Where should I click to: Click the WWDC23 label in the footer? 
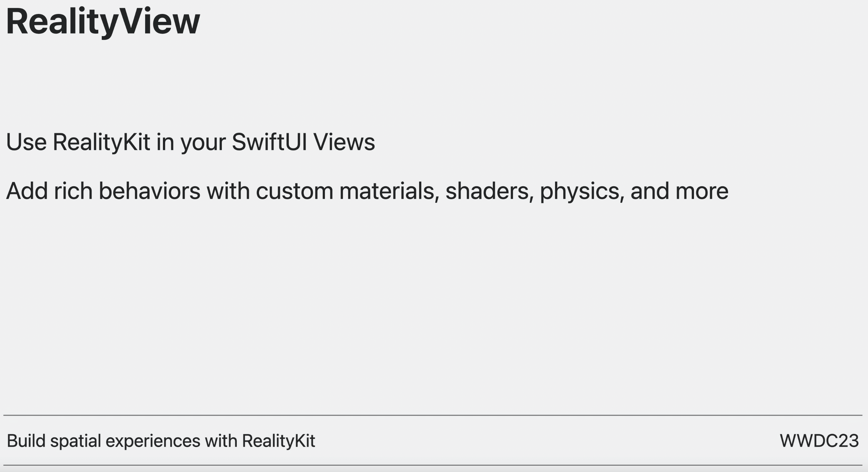[x=819, y=441]
